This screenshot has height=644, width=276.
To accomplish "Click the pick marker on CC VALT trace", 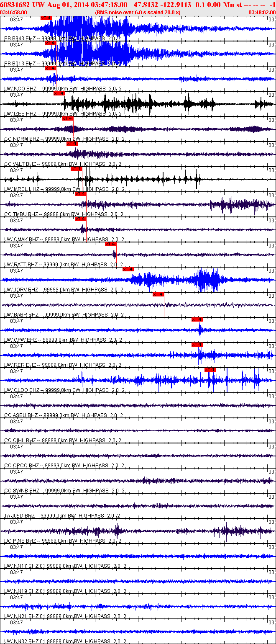I will tap(72, 144).
